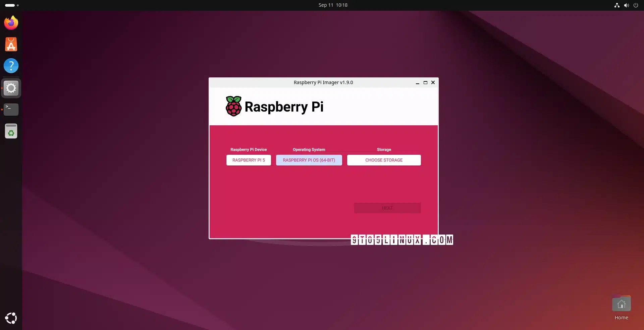The height and width of the screenshot is (330, 644).
Task: Click the Raspberry Pi logo
Action: coord(233,106)
